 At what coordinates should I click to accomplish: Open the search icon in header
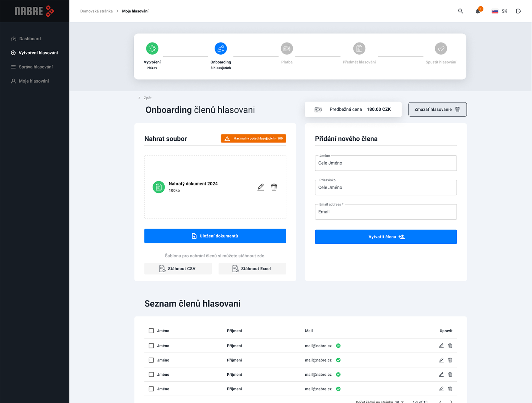pyautogui.click(x=460, y=11)
